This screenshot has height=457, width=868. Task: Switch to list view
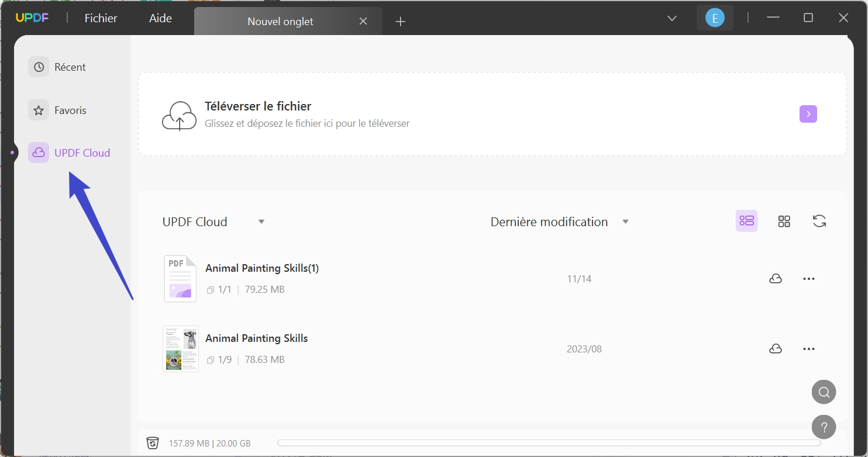pyautogui.click(x=746, y=221)
